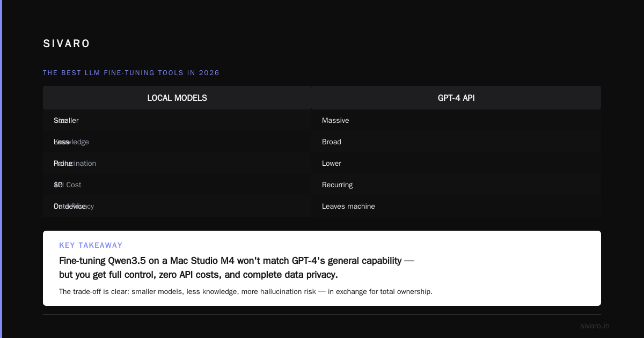Select the 'but you get full control, zero API costs' line
Image resolution: width=644 pixels, height=338 pixels.
199,275
